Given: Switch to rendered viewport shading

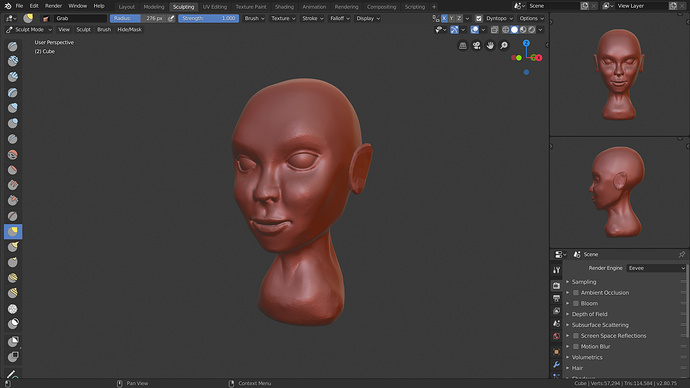Looking at the screenshot, I should pos(532,30).
